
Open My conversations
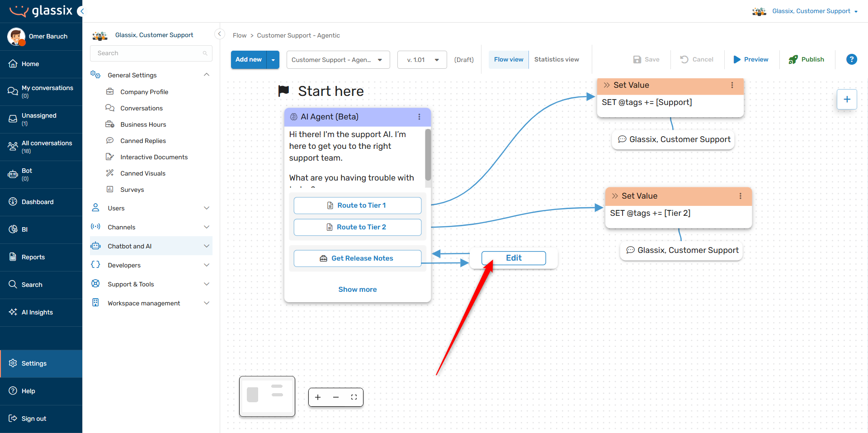pos(41,91)
